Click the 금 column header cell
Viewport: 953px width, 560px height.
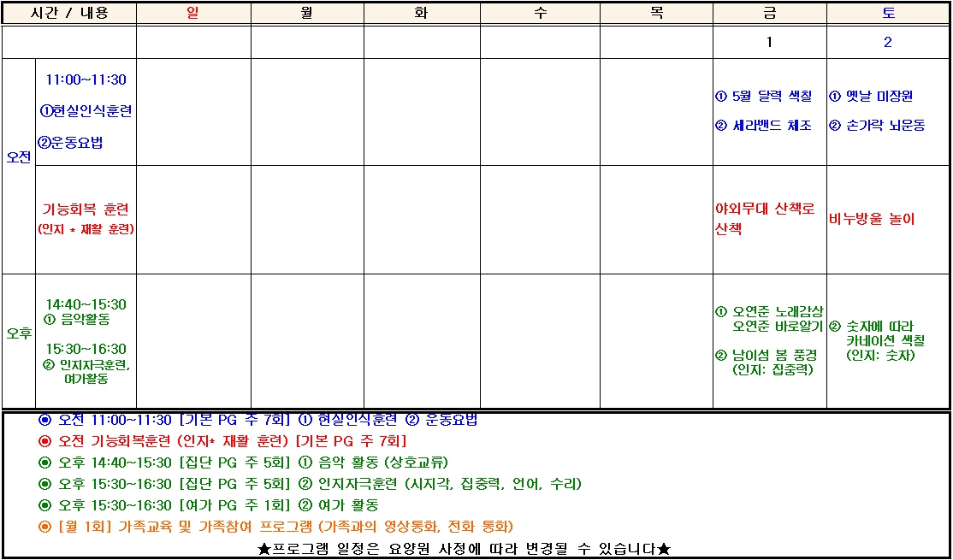[769, 13]
